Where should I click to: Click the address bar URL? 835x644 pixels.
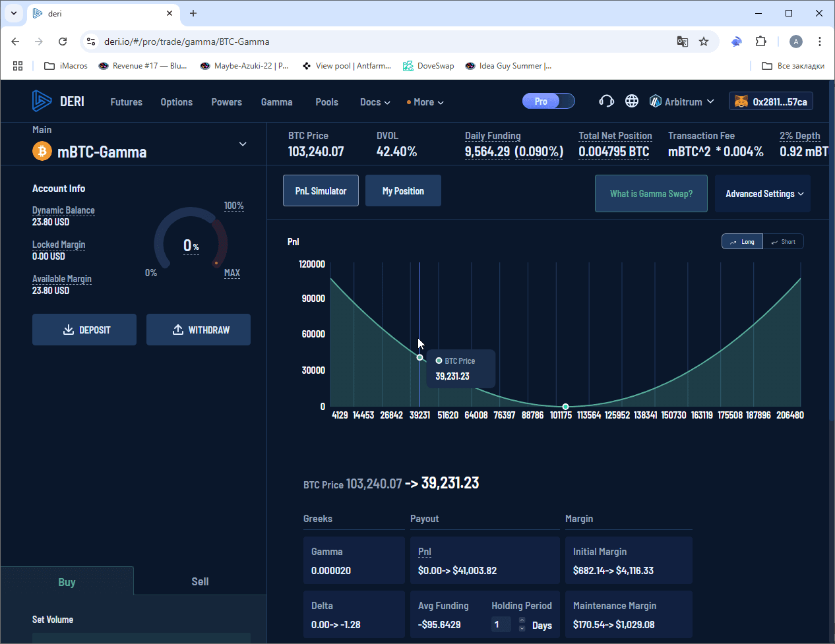click(187, 42)
